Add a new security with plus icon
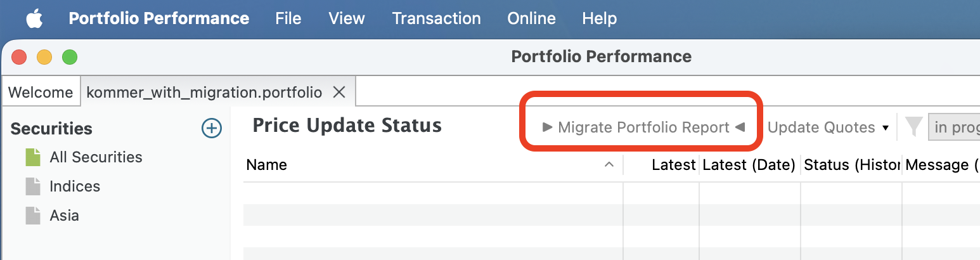This screenshot has width=980, height=260. 211,128
